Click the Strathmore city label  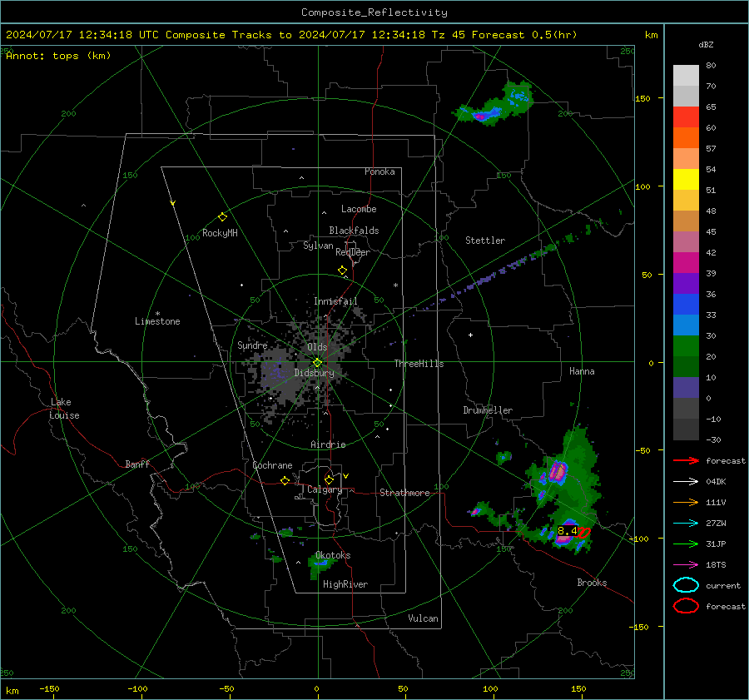pos(404,493)
